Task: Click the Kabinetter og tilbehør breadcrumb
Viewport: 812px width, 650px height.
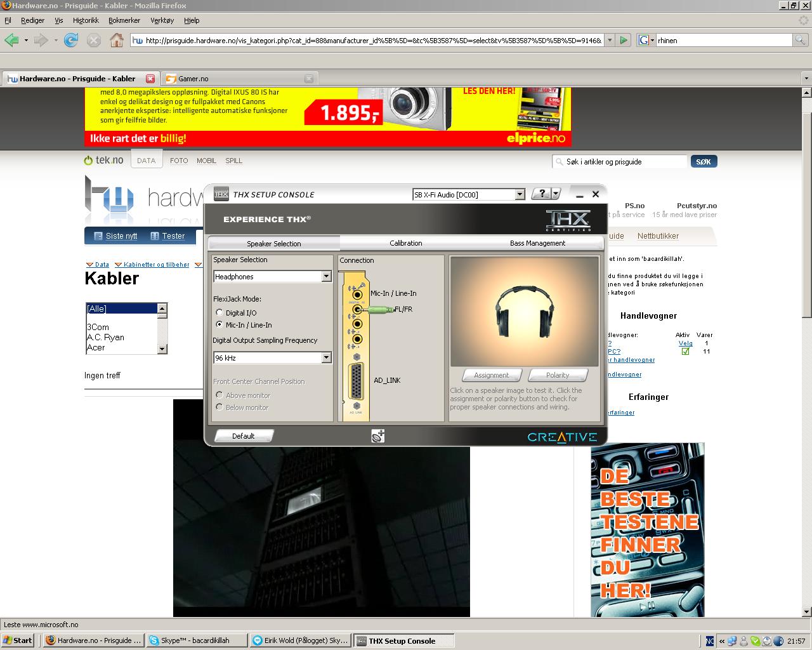Action: [x=156, y=265]
